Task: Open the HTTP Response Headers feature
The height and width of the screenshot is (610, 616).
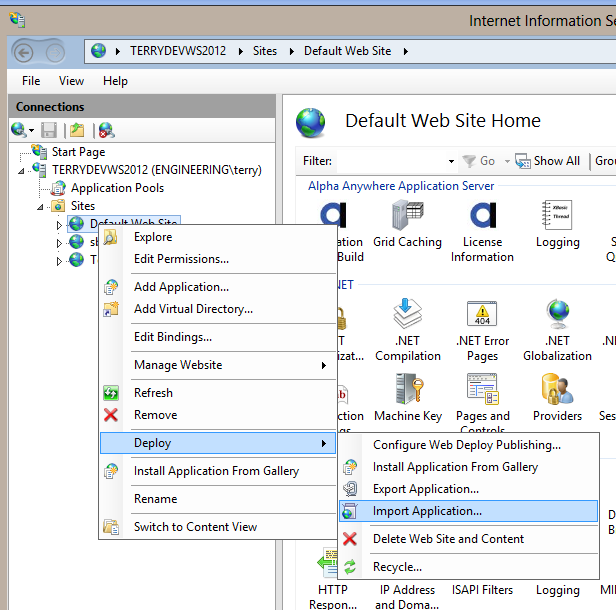Action: pos(332,581)
